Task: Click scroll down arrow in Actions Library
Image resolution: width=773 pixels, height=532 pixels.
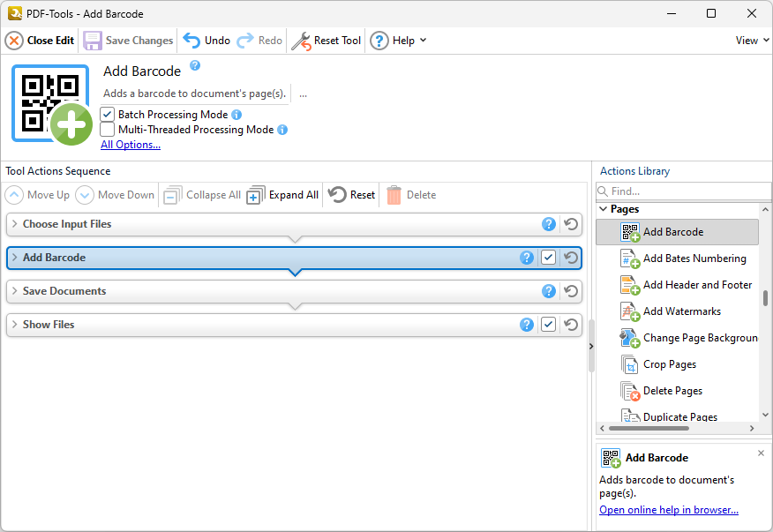Action: click(x=765, y=416)
